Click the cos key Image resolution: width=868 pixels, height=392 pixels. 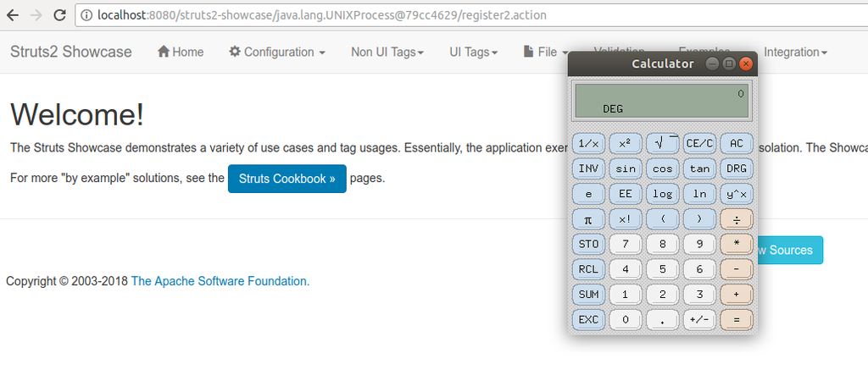(x=662, y=168)
